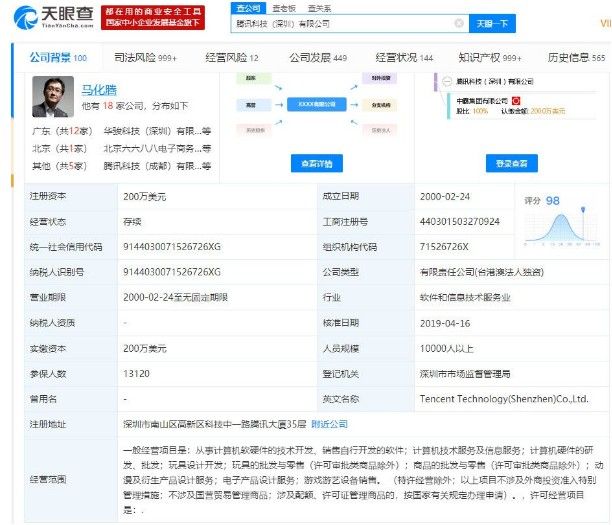
Task: Click the 中霸集团有限公司 shareholder entry
Action: click(x=482, y=101)
